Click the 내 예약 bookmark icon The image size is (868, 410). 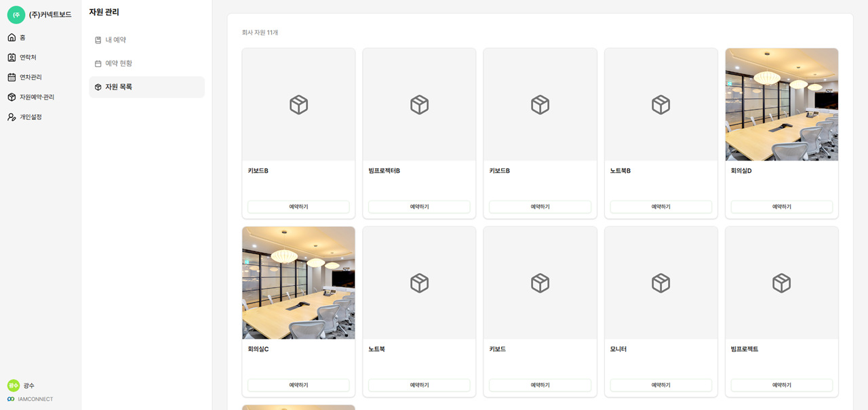pyautogui.click(x=98, y=40)
